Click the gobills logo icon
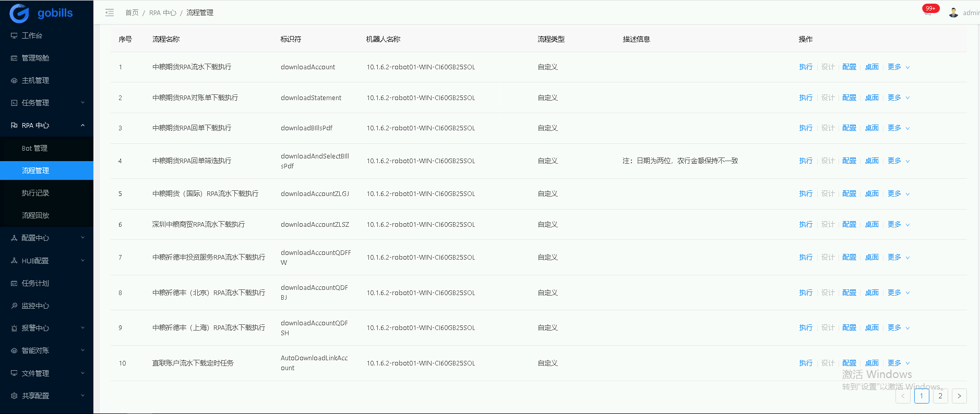This screenshot has width=980, height=414. (19, 13)
